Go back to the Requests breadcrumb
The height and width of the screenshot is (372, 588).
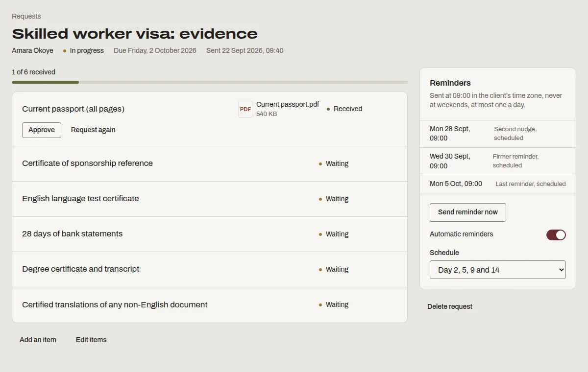[x=26, y=16]
